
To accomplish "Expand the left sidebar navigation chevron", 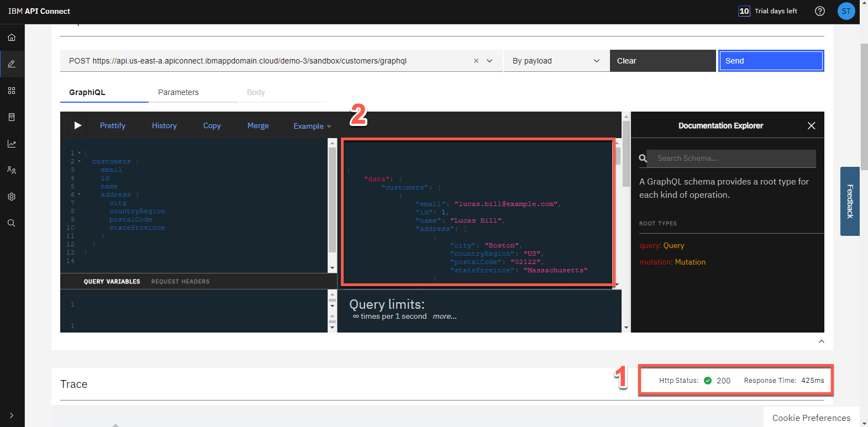I will click(12, 415).
